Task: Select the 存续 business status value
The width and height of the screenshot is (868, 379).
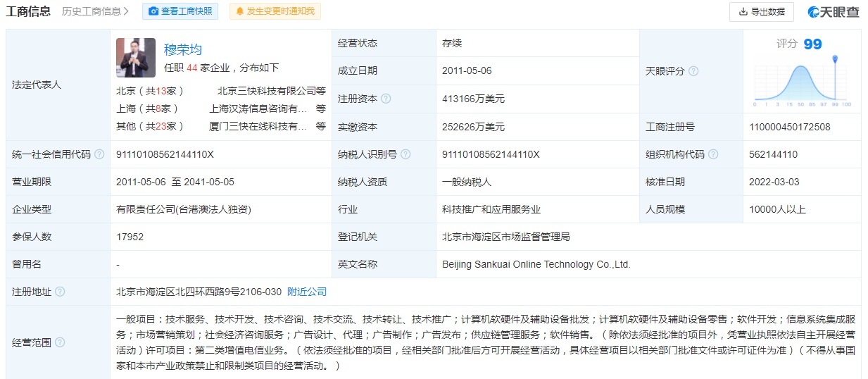Action: 452,43
